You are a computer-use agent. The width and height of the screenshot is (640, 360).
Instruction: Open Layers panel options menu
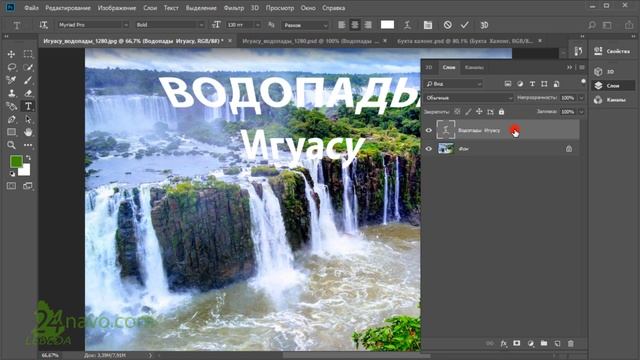pos(582,67)
